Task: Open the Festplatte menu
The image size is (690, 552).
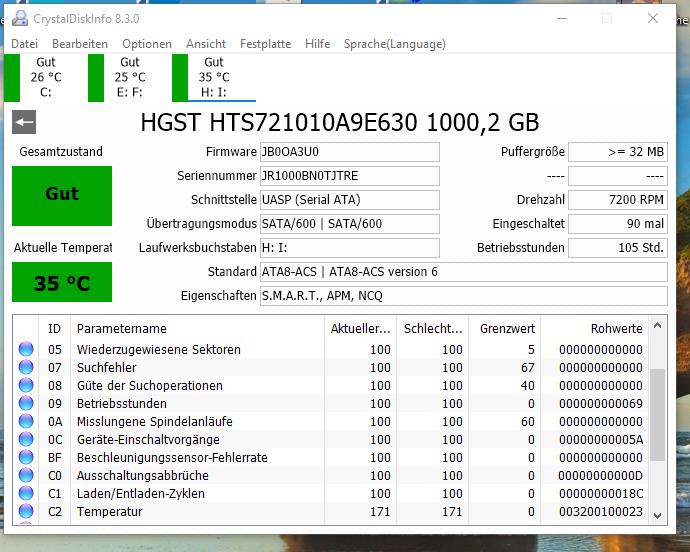Action: 265,44
